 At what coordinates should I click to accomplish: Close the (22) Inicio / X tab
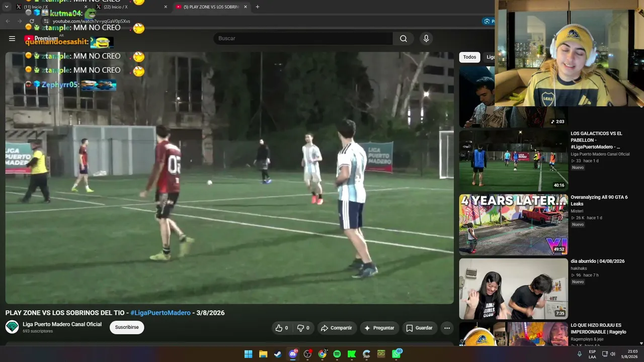click(166, 7)
